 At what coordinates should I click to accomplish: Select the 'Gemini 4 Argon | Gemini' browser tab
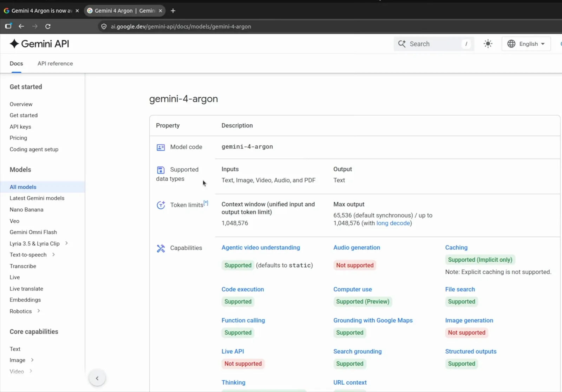[x=125, y=11]
